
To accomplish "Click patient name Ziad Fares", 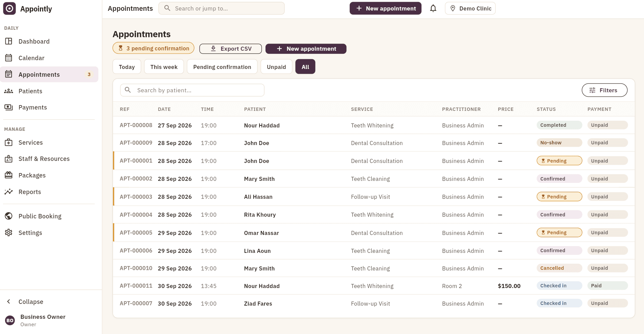I will pyautogui.click(x=258, y=304).
